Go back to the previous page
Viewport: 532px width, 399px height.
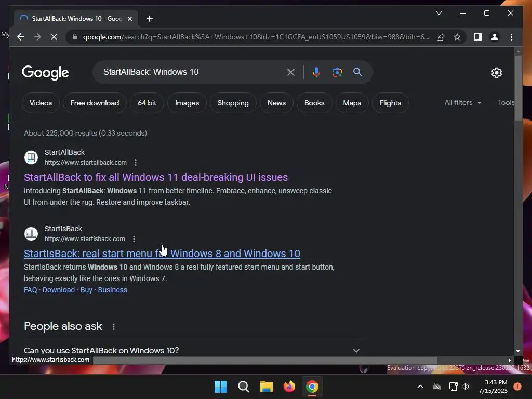point(21,37)
